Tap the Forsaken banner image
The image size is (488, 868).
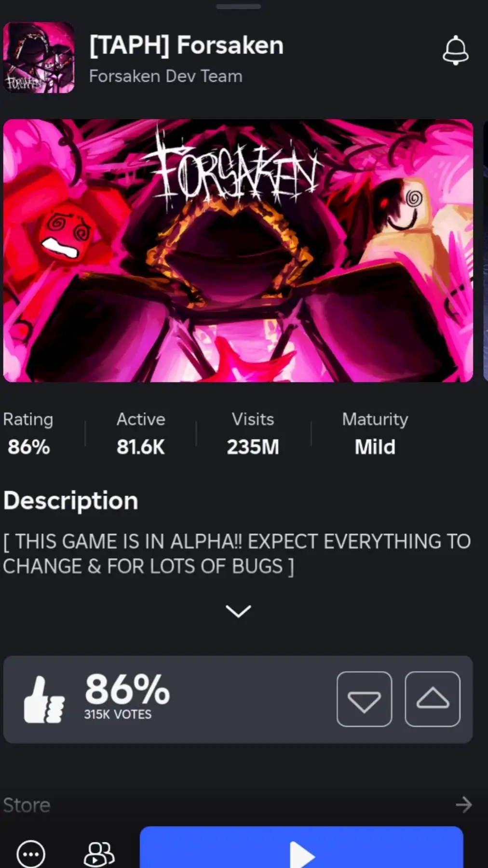point(238,251)
